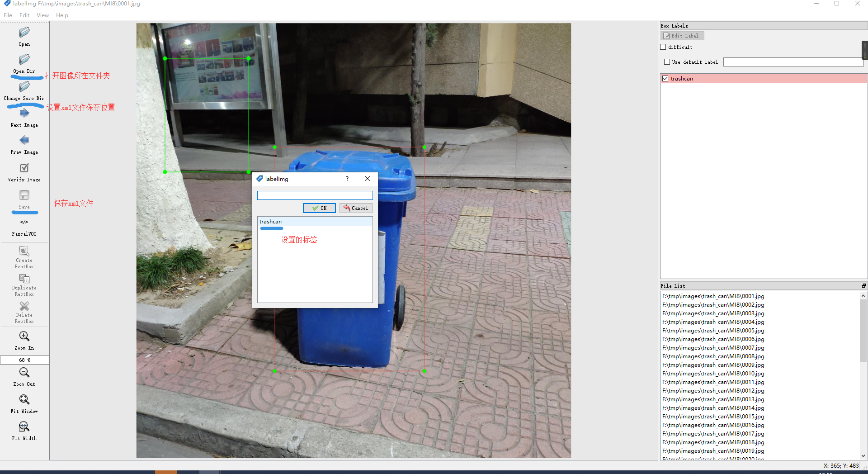Focus the label text field in dialog
Image resolution: width=868 pixels, height=474 pixels.
coord(315,195)
